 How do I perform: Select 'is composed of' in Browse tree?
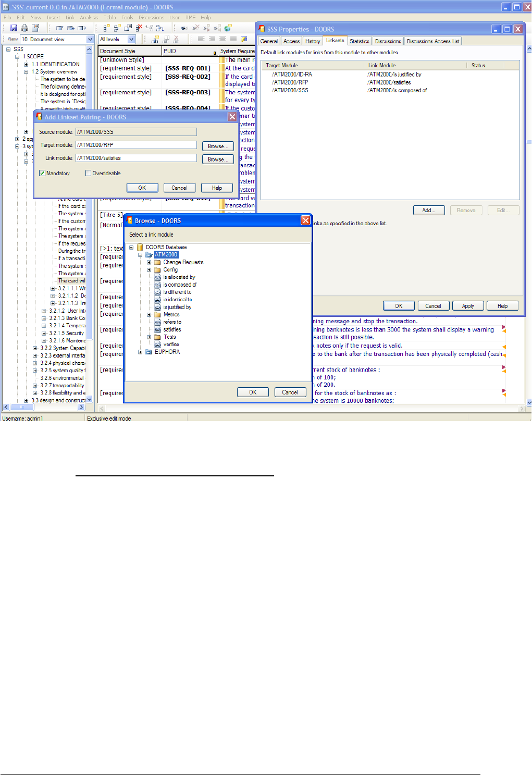coord(180,285)
